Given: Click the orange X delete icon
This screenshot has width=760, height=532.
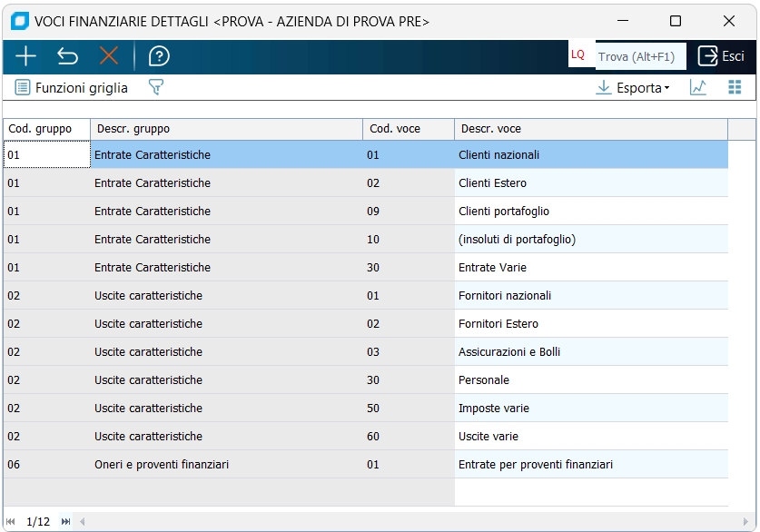Looking at the screenshot, I should [109, 56].
